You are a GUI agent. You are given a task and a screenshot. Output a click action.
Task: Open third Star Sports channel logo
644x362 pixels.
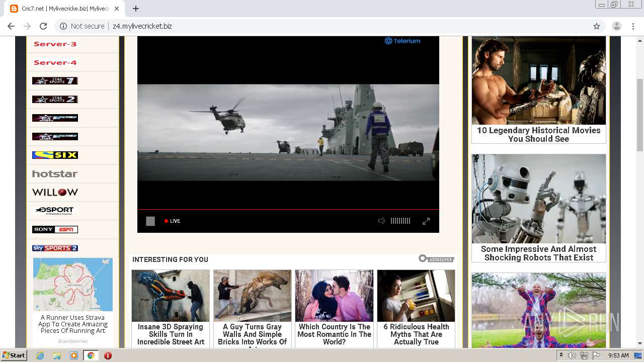(x=55, y=118)
